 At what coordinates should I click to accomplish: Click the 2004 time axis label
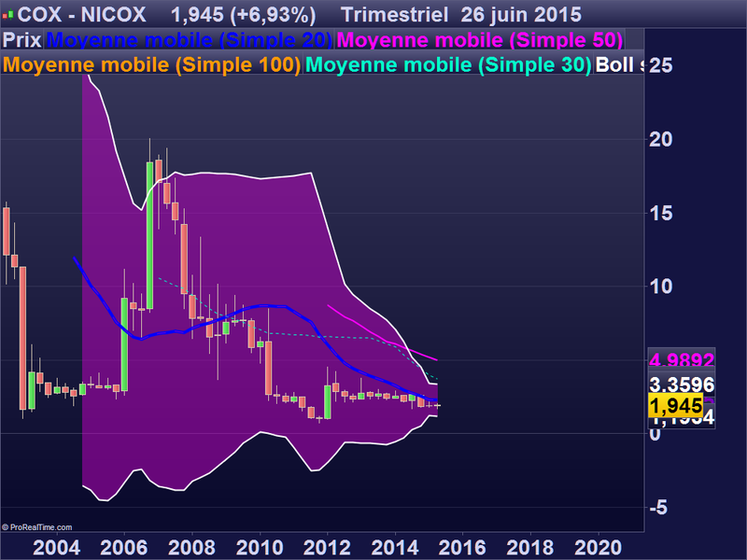pyautogui.click(x=56, y=548)
